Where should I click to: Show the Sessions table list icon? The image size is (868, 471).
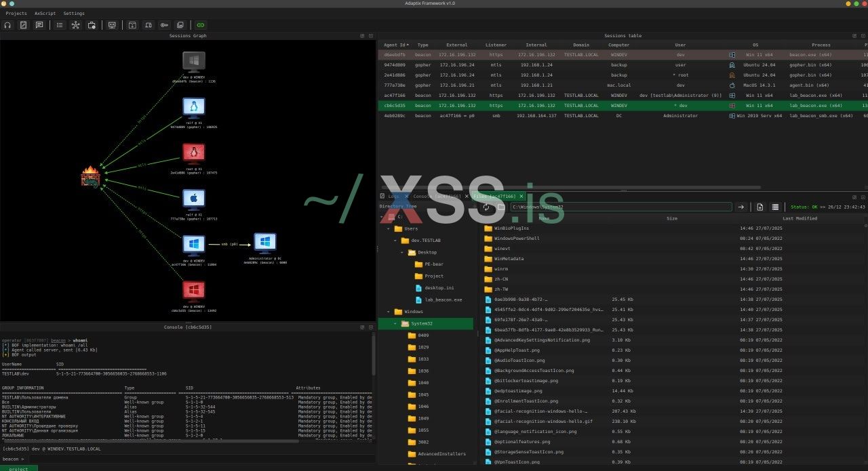60,25
